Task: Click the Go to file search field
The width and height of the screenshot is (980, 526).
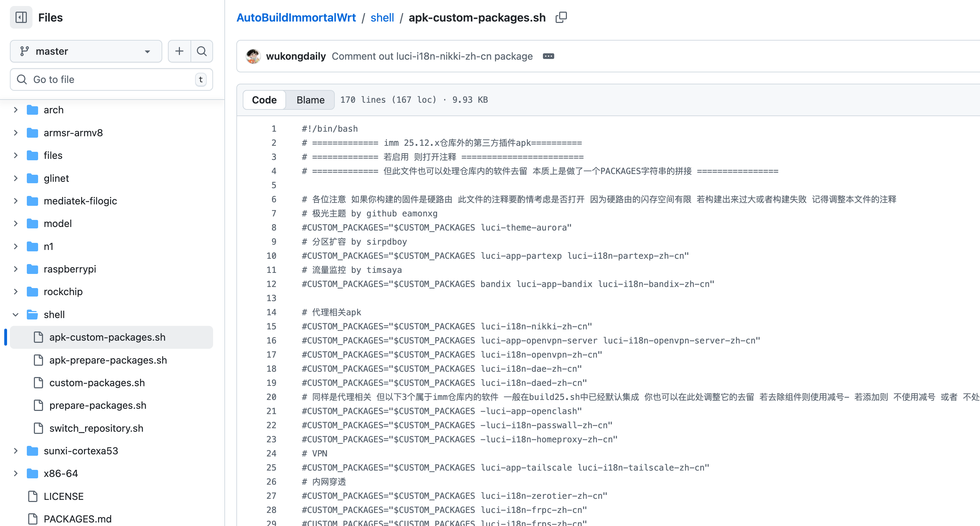Action: click(111, 79)
